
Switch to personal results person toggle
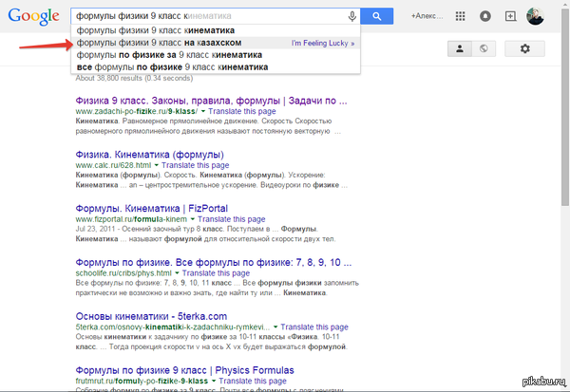[x=460, y=48]
